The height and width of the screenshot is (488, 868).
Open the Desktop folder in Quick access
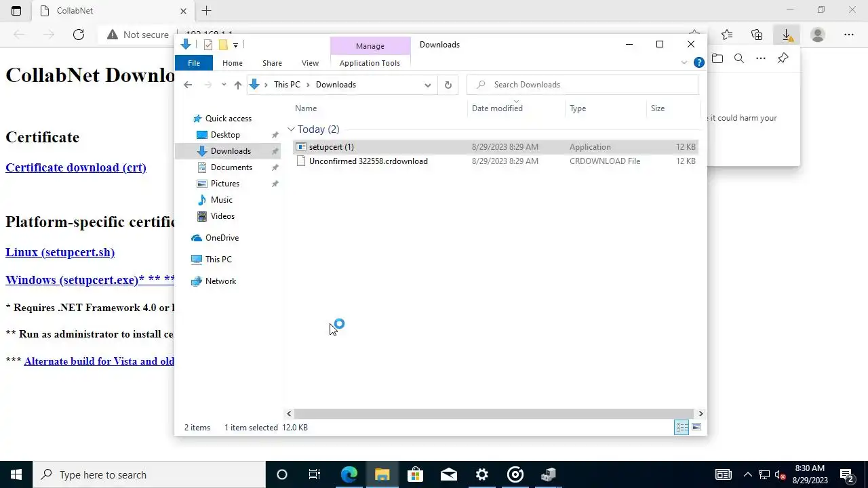pyautogui.click(x=225, y=135)
